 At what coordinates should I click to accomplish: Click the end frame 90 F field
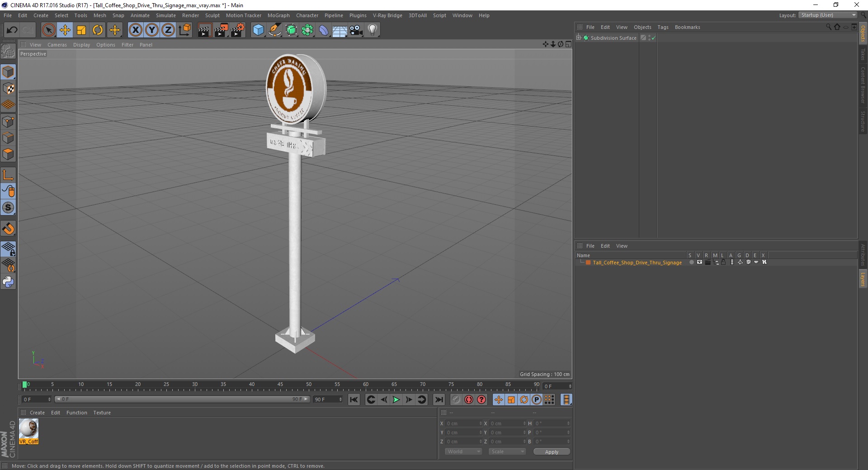pos(327,399)
